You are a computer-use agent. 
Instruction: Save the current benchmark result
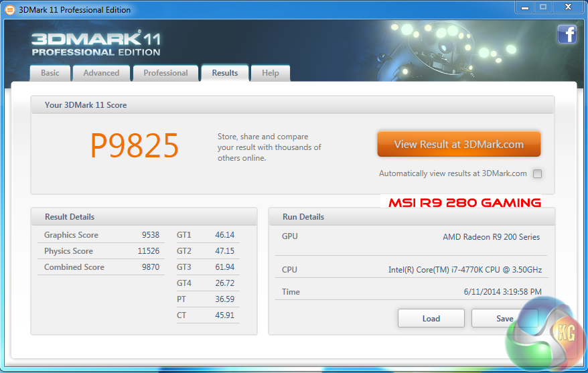coord(505,318)
